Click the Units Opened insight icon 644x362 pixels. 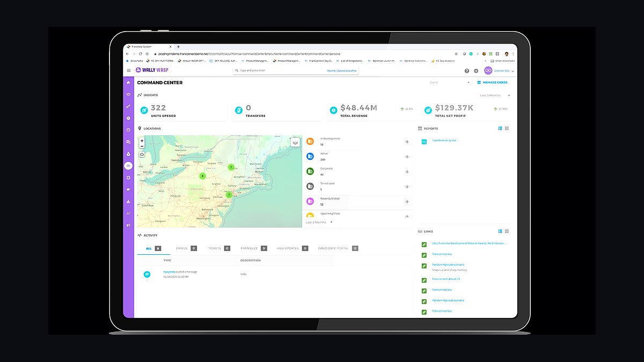144,110
